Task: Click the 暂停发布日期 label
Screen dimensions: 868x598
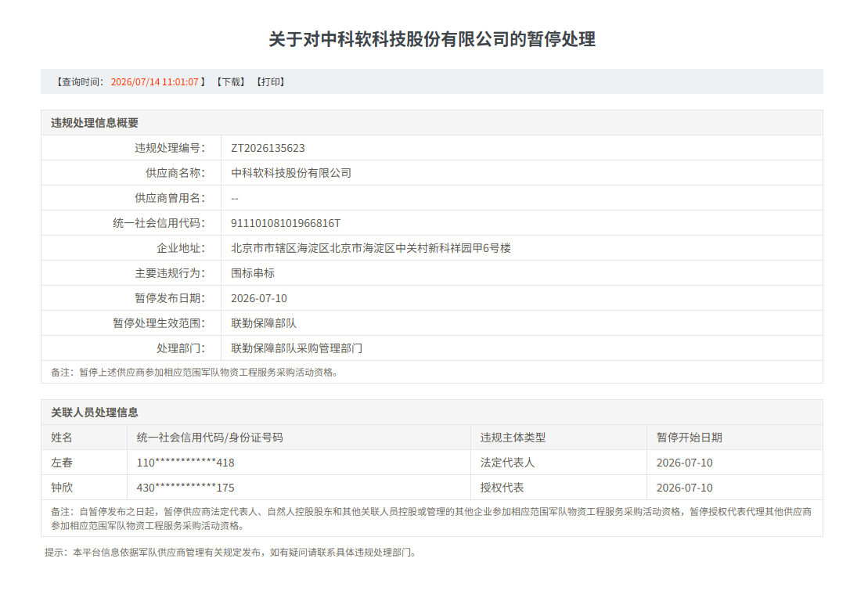Action: [x=169, y=298]
